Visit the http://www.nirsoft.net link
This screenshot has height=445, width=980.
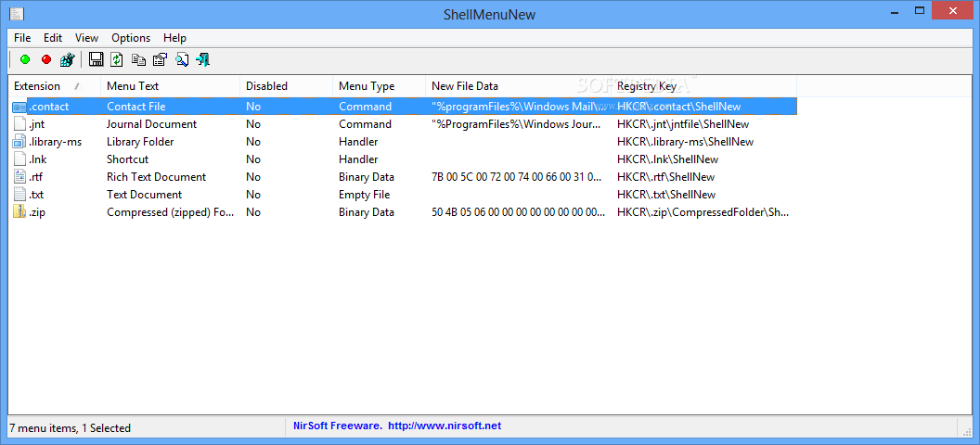click(445, 426)
